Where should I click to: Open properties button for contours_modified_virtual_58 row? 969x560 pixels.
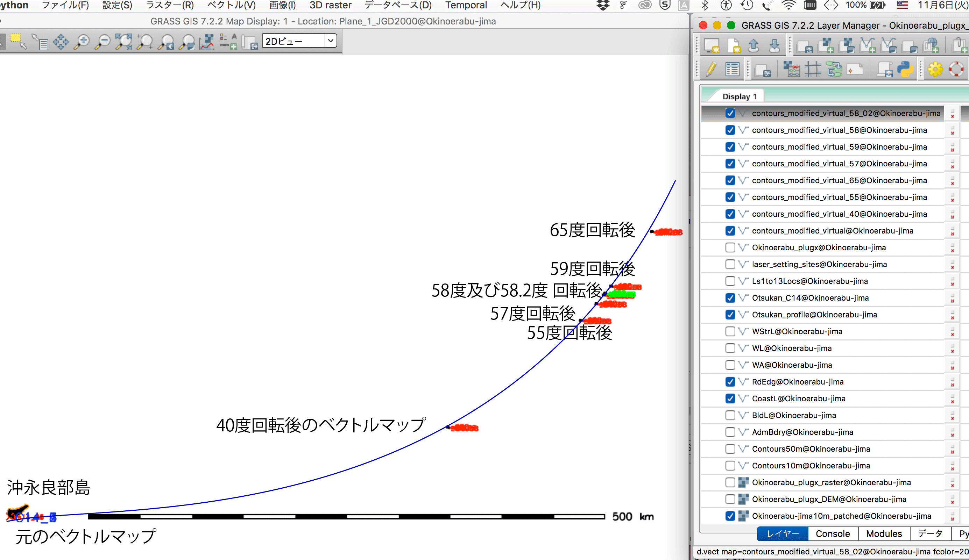[953, 130]
